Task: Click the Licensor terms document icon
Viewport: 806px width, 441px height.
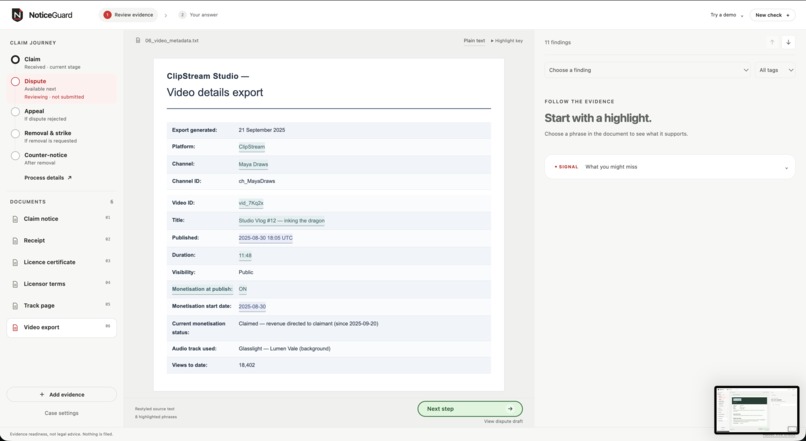Action: 15,284
